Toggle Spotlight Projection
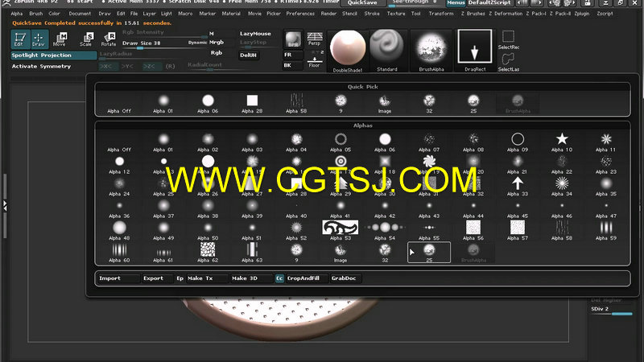This screenshot has width=644, height=362. click(x=54, y=55)
